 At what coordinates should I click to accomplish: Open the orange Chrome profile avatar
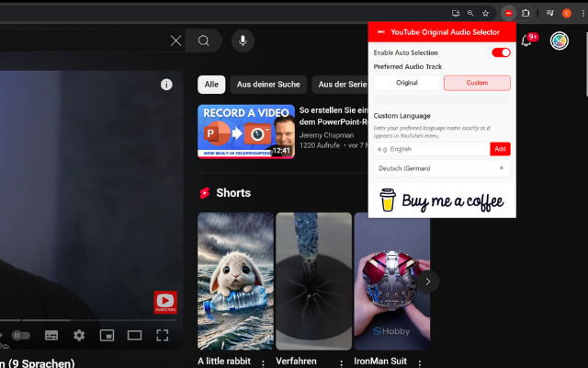click(x=567, y=14)
